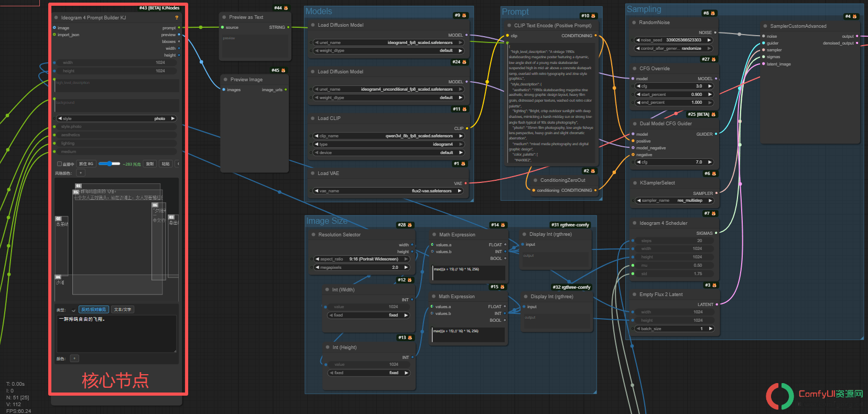Viewport: 868px width, 414px height.
Task: Select the 反对/反对意见 type tab
Action: click(x=94, y=310)
